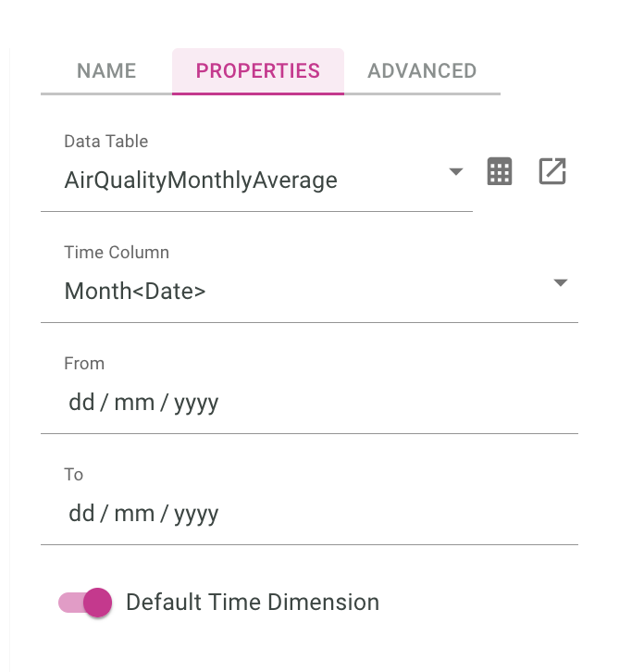
Task: Click the day segment of To date
Action: [81, 513]
